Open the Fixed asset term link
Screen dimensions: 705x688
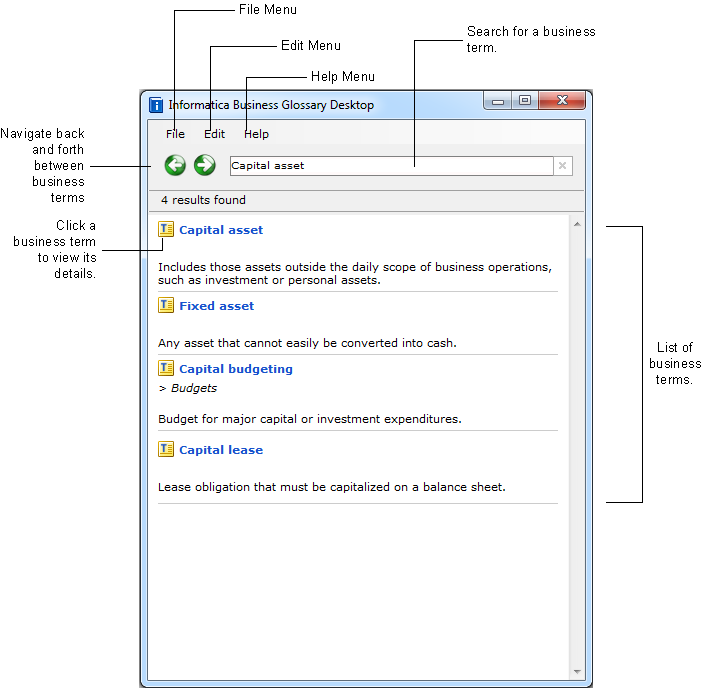coord(216,306)
